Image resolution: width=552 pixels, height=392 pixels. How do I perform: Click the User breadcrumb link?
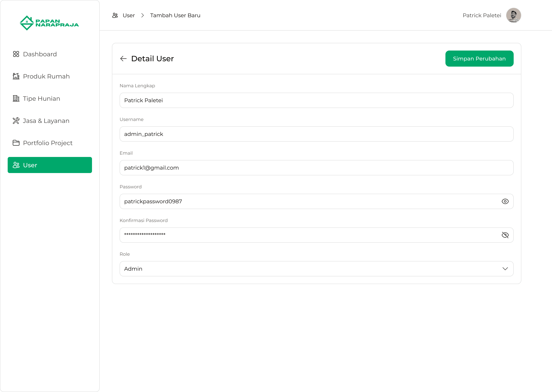[x=129, y=16]
